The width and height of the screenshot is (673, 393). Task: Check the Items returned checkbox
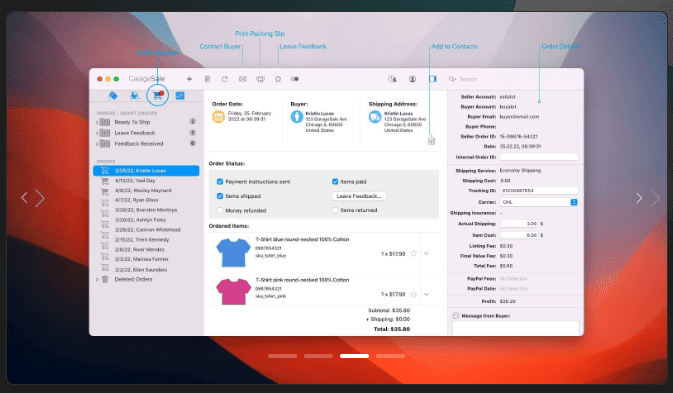335,210
